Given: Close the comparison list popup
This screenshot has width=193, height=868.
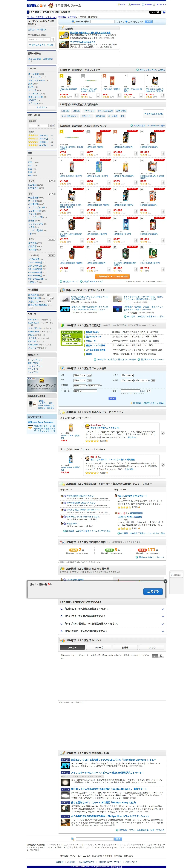Looking at the screenshot, I should click(x=165, y=581).
